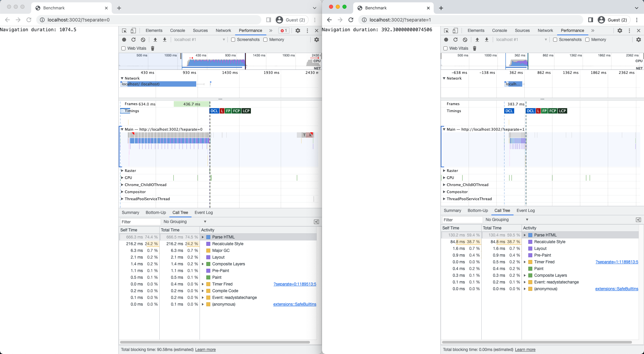Click Filter input in right Call Tree
This screenshot has width=644, height=354.
[462, 220]
